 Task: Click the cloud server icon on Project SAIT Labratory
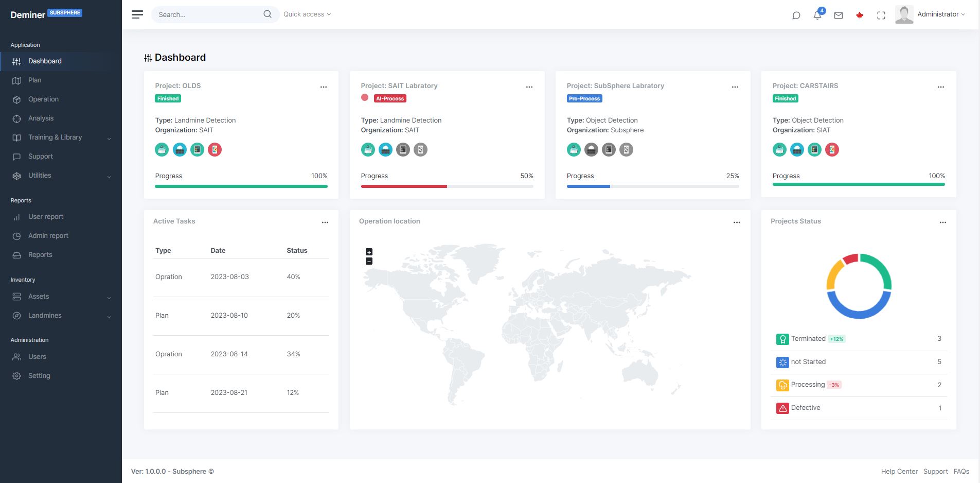pos(385,149)
